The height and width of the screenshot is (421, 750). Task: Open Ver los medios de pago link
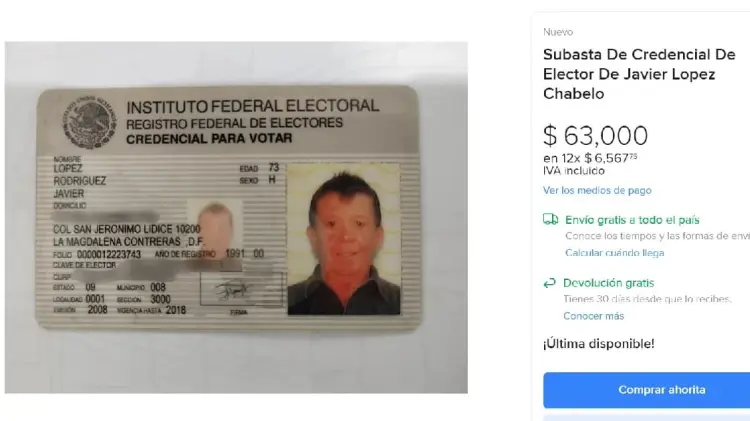597,190
